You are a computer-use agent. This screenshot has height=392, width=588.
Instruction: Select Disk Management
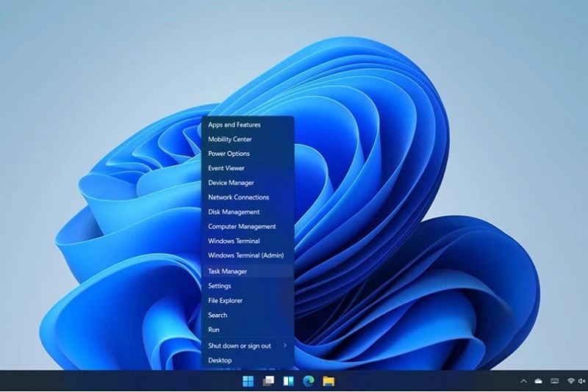coord(248,212)
